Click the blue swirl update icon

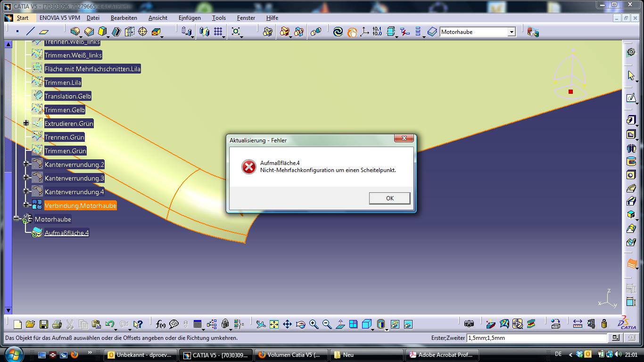coord(338,32)
